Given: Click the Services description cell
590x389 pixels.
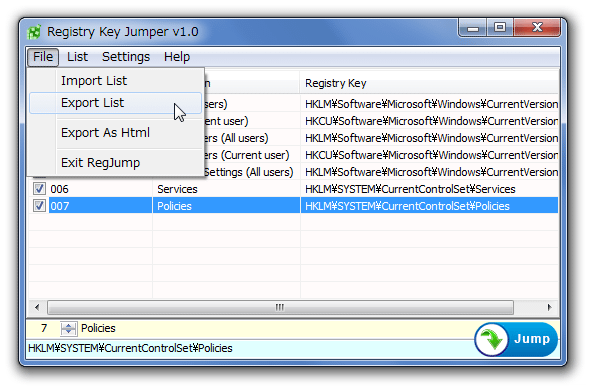Looking at the screenshot, I should pos(226,189).
